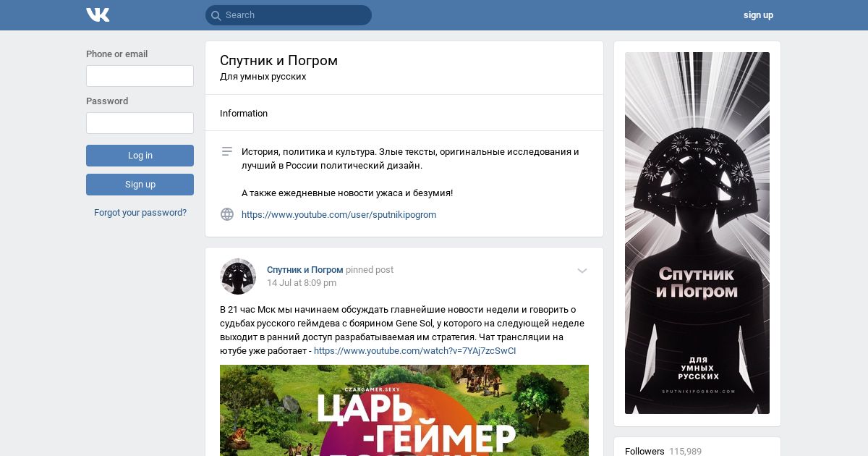Click the blue Sign up button

click(x=140, y=185)
